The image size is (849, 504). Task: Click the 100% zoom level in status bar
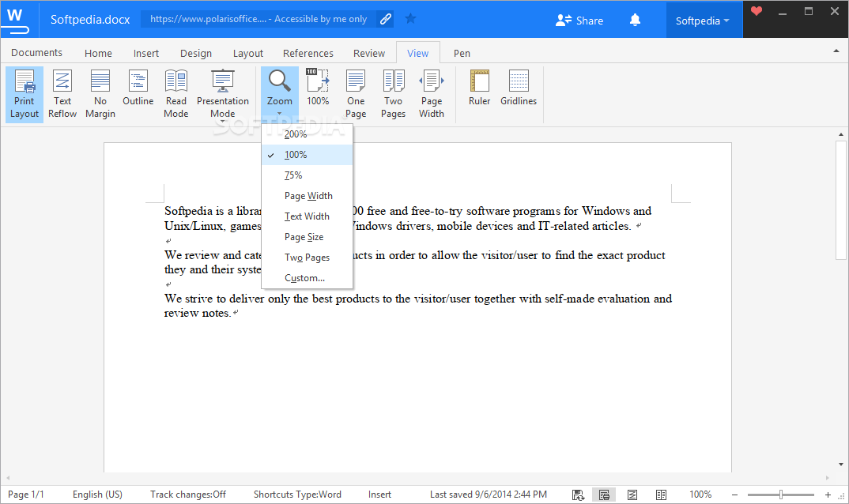(700, 495)
